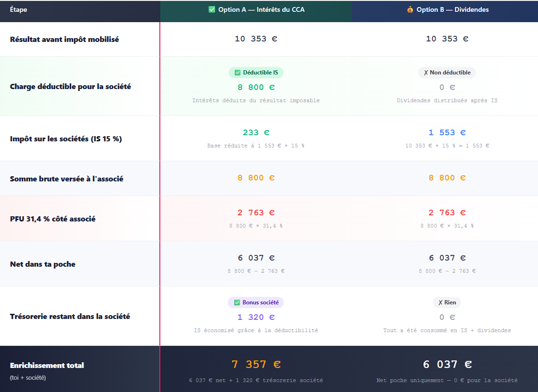The image size is (538, 392).
Task: Click 8 800 € × 31,4 % note under Option B
Action: [x=447, y=226]
